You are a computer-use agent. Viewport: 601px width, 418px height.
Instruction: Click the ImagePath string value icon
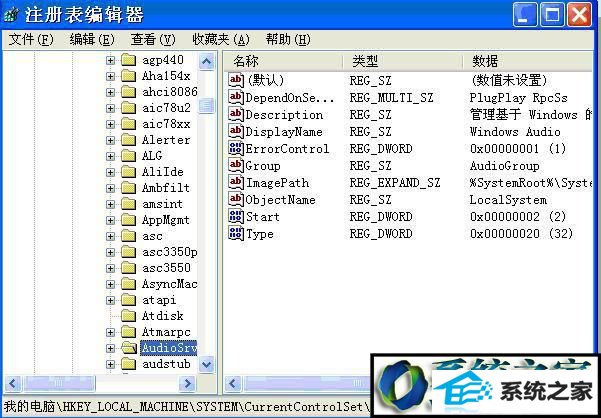coord(236,182)
